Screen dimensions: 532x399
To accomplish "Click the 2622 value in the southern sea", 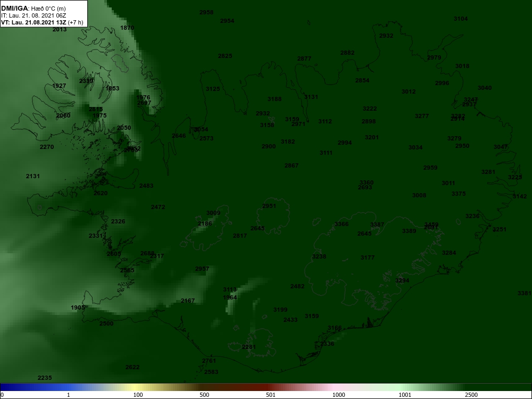I will 132,367.
